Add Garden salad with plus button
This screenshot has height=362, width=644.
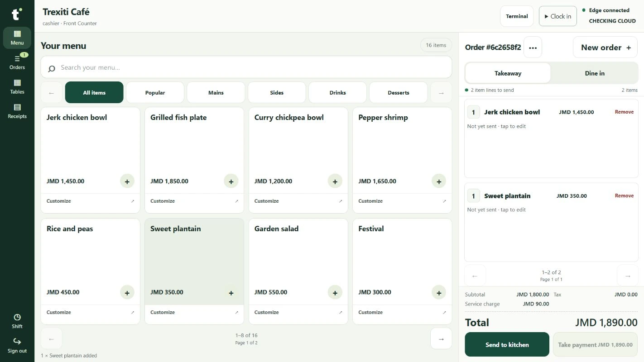[x=335, y=292]
